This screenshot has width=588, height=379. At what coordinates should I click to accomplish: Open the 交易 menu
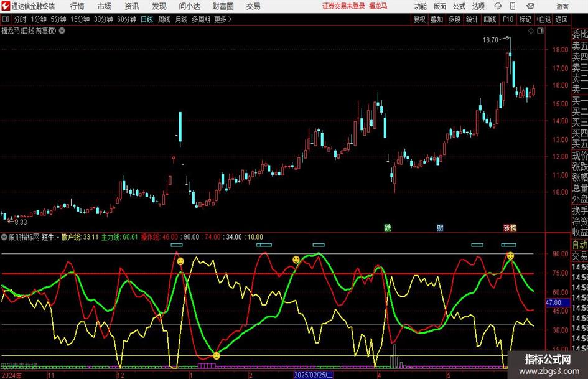tap(253, 6)
